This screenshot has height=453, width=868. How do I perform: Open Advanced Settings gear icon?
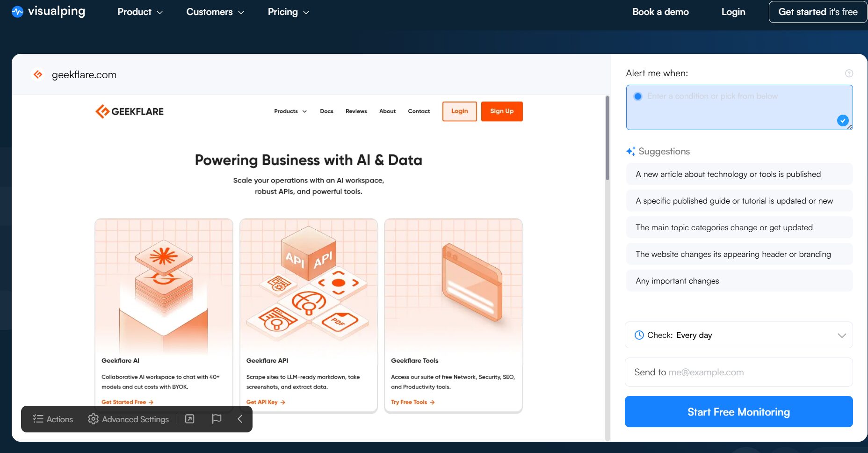[93, 419]
